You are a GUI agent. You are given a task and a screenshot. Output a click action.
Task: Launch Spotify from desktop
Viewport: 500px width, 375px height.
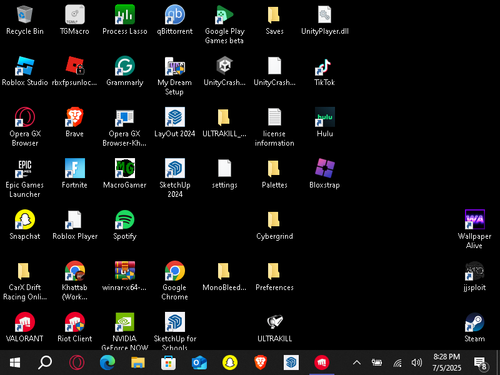125,219
